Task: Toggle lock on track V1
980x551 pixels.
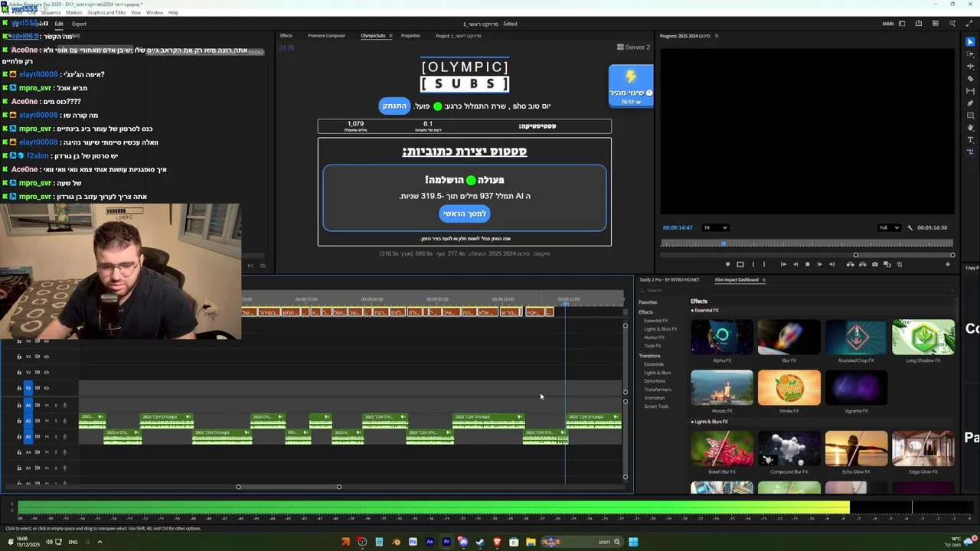Action: click(19, 388)
